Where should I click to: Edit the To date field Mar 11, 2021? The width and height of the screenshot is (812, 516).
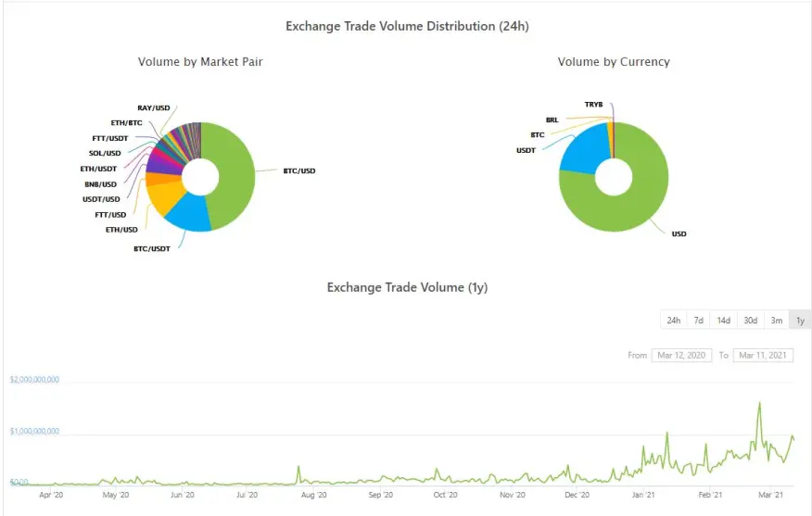pyautogui.click(x=763, y=355)
